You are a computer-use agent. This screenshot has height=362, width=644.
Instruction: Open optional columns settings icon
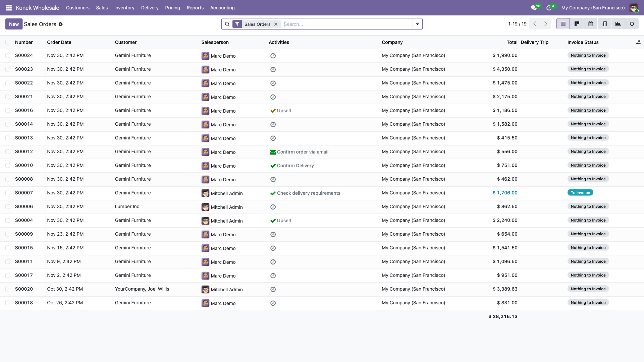click(x=638, y=42)
